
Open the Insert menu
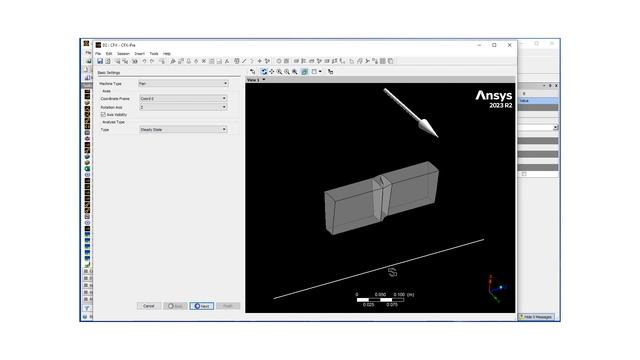tap(140, 54)
